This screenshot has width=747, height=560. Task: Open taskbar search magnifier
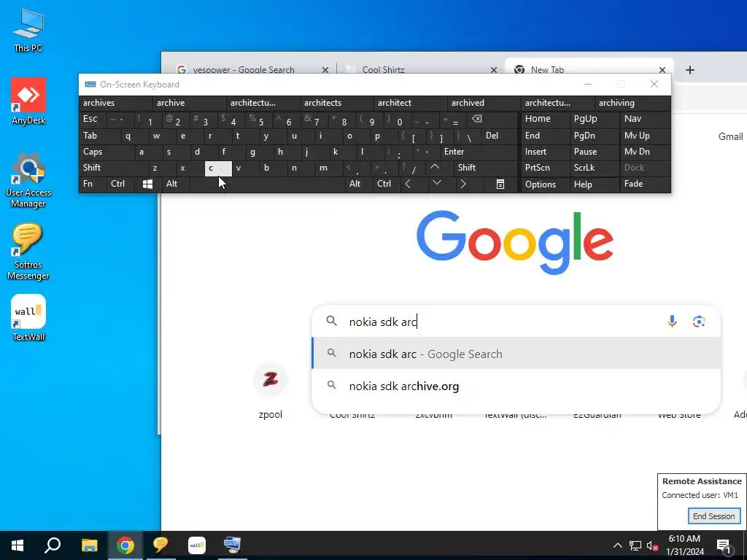coord(53,545)
